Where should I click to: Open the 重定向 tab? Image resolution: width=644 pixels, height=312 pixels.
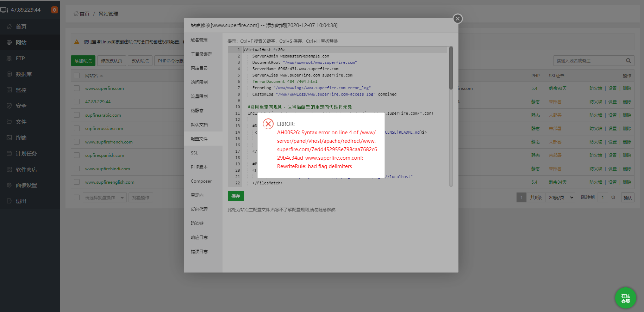pyautogui.click(x=203, y=195)
